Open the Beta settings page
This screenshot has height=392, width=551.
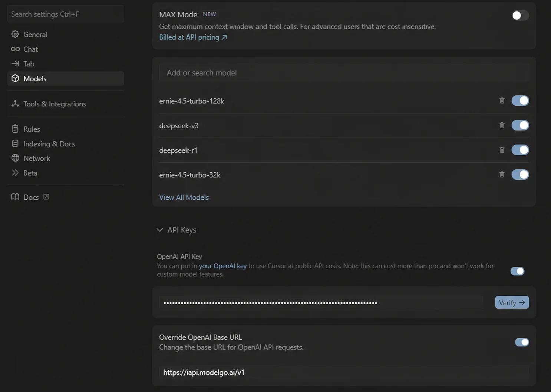point(65,173)
